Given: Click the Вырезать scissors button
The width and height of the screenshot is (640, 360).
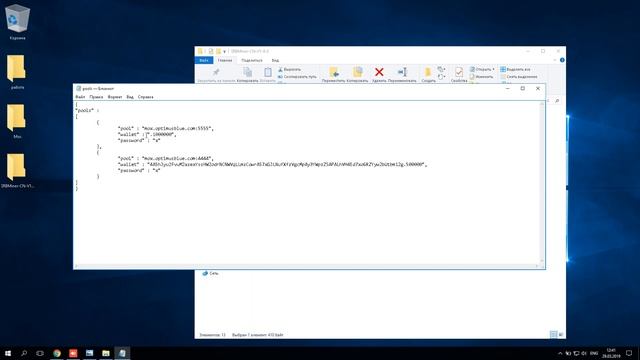Looking at the screenshot, I should pyautogui.click(x=289, y=70).
